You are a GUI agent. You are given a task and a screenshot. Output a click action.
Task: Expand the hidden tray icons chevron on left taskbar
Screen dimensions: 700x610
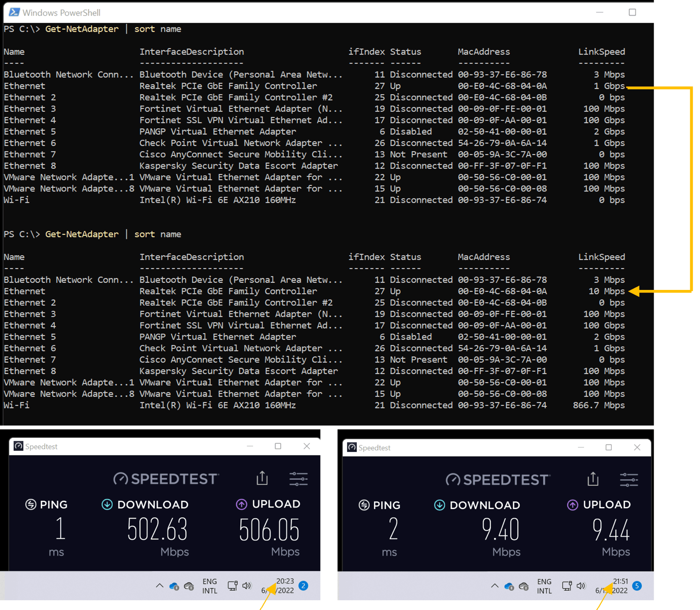point(159,585)
